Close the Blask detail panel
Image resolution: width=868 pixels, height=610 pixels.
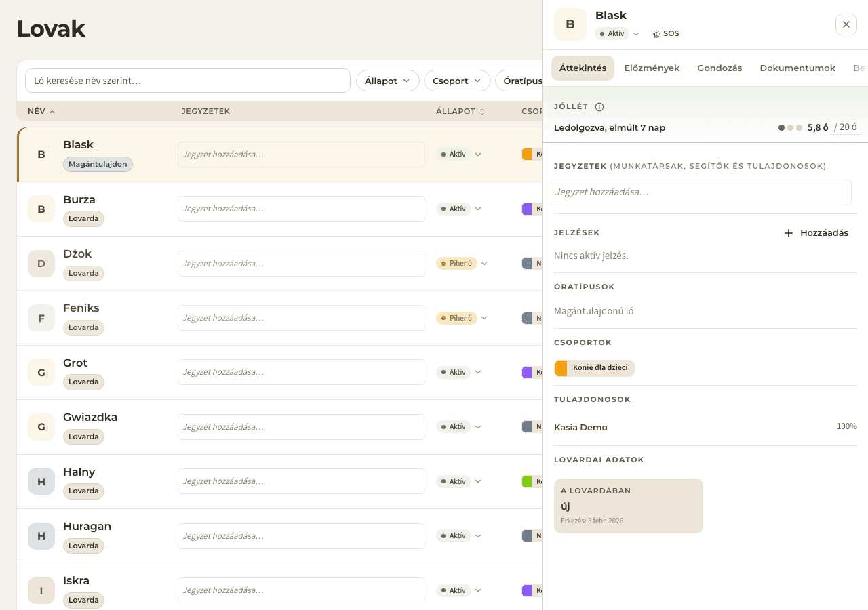846,24
